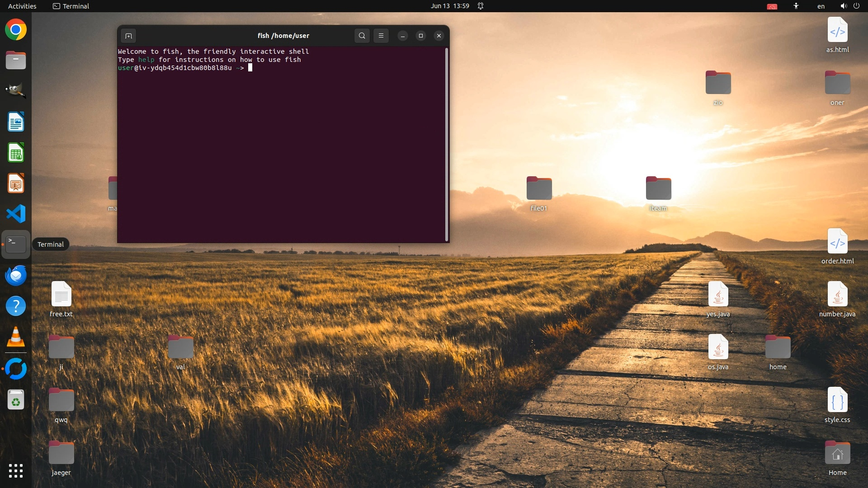Viewport: 868px width, 488px height.
Task: Launch Google Chrome from the dock
Action: tap(16, 30)
